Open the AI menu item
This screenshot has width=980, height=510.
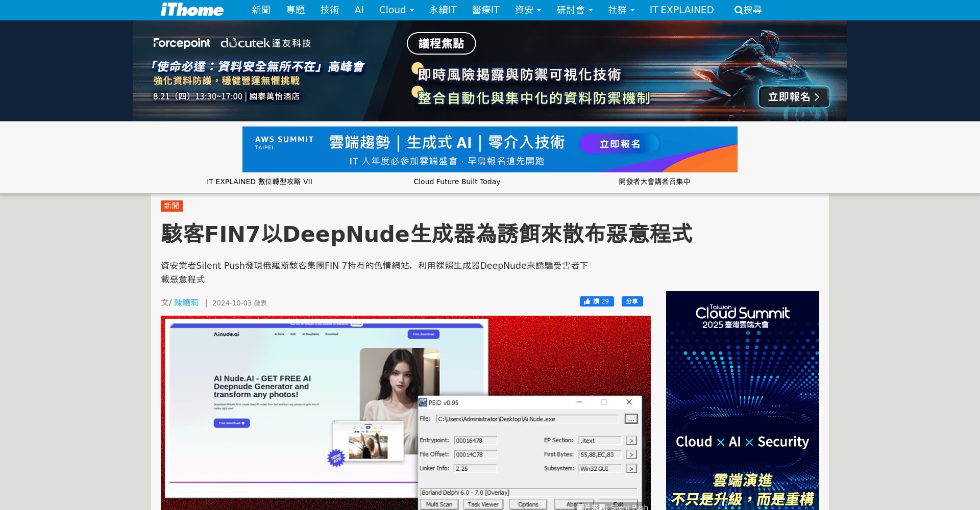(x=359, y=10)
